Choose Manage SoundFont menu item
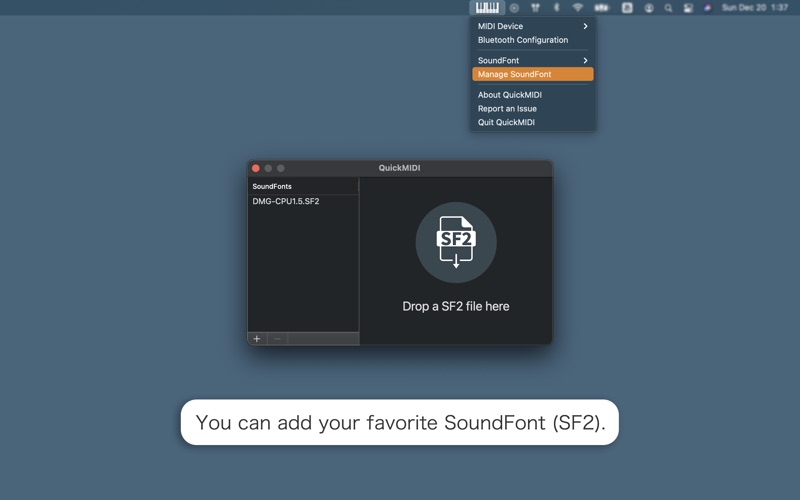The image size is (800, 500). pos(533,74)
